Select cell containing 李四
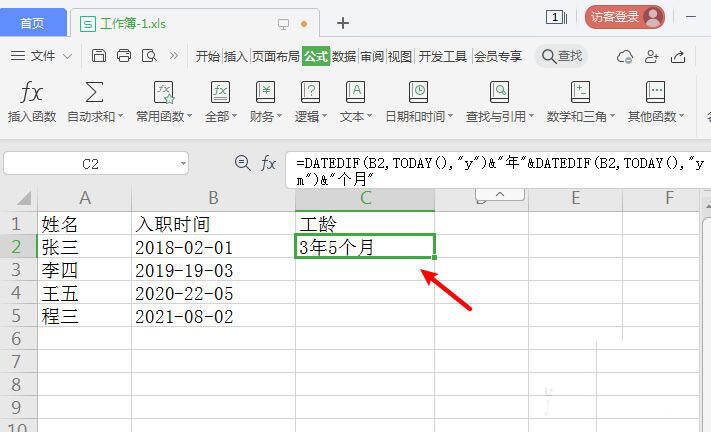The width and height of the screenshot is (711, 432). pyautogui.click(x=84, y=270)
